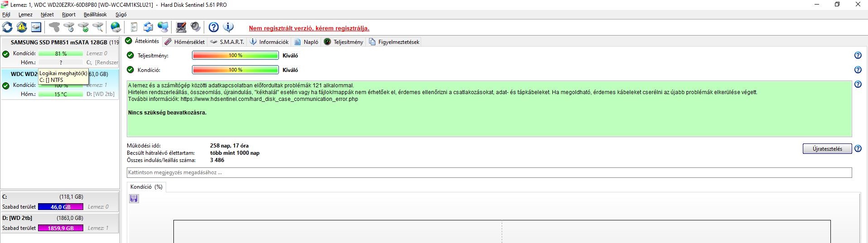Image resolution: width=868 pixels, height=243 pixels.
Task: Click the globe with disk toolbar icon
Action: click(x=116, y=27)
